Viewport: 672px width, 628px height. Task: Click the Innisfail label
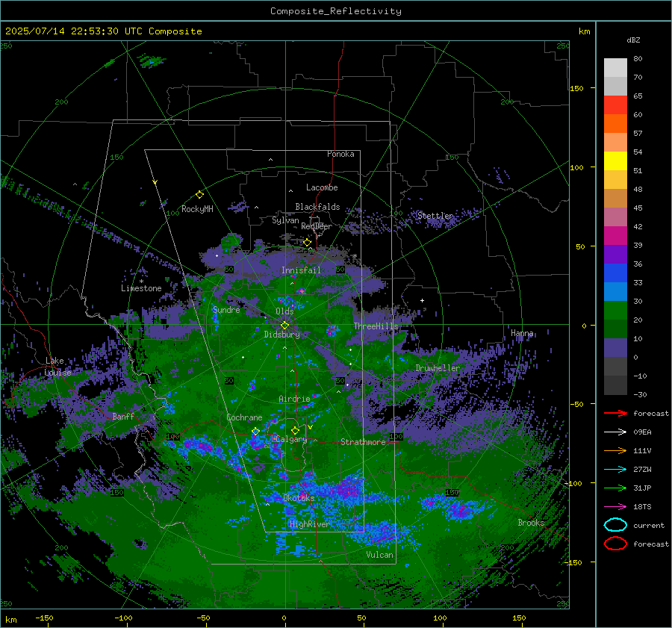(301, 270)
